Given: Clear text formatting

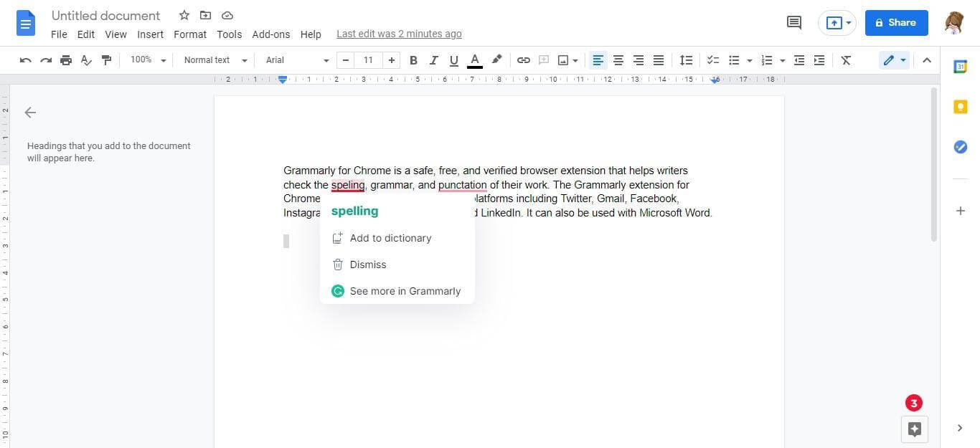Looking at the screenshot, I should tap(846, 60).
